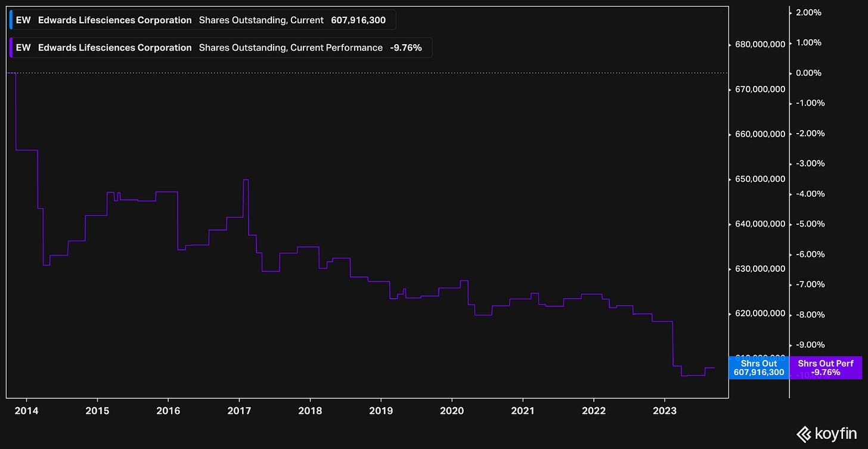Screen dimensions: 868x449
Task: Click the 2017 x-axis label
Action: pos(239,411)
